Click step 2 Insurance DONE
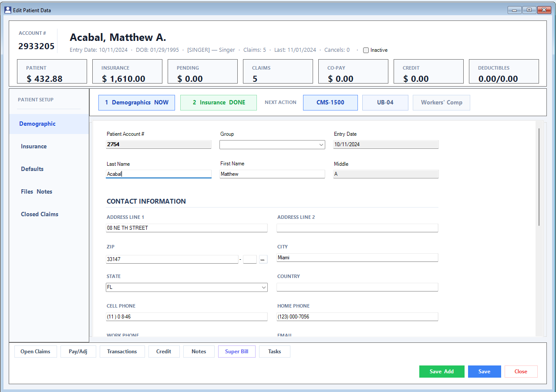556x392 pixels. pyautogui.click(x=219, y=103)
